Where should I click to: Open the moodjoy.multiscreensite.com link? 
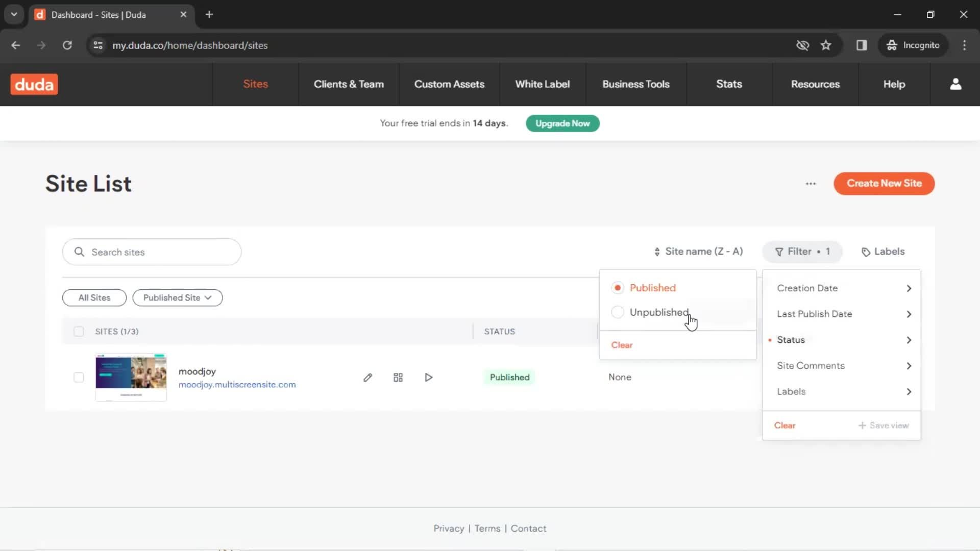(237, 385)
